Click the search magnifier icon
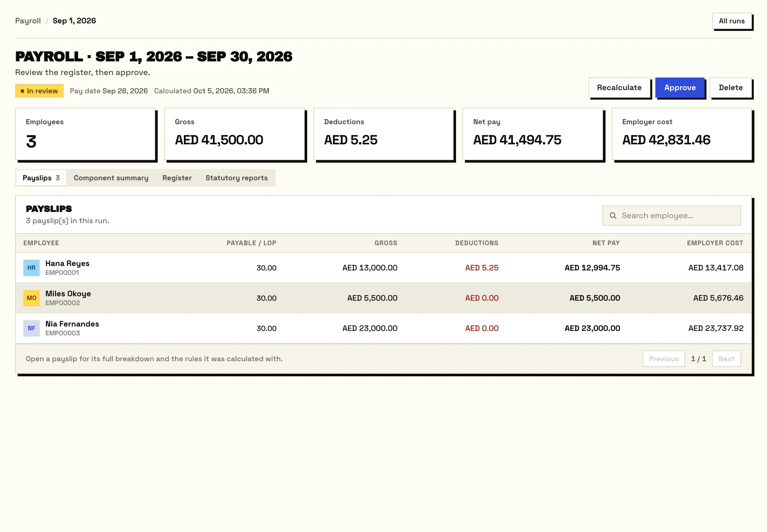 click(x=613, y=216)
